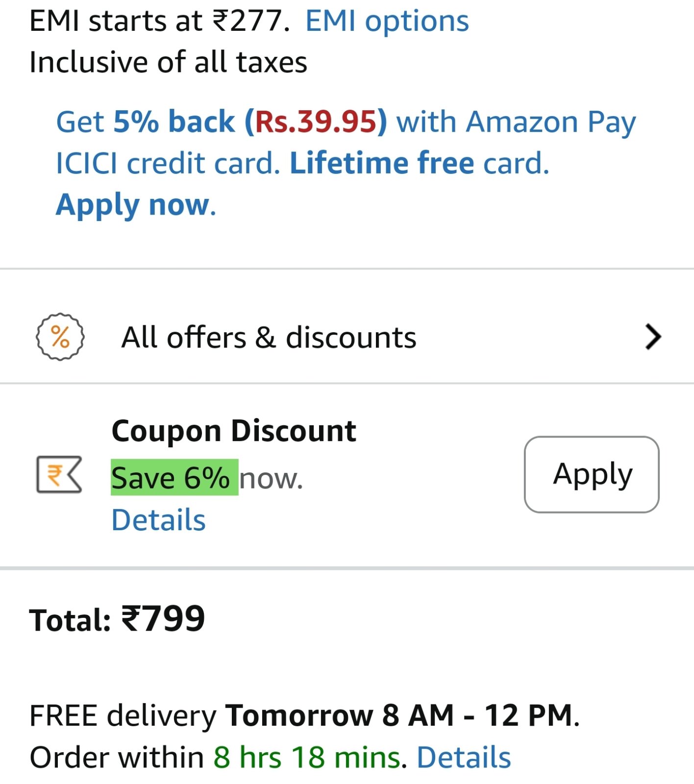Click the green Save 6% highlight
694x784 pixels.
coord(174,478)
